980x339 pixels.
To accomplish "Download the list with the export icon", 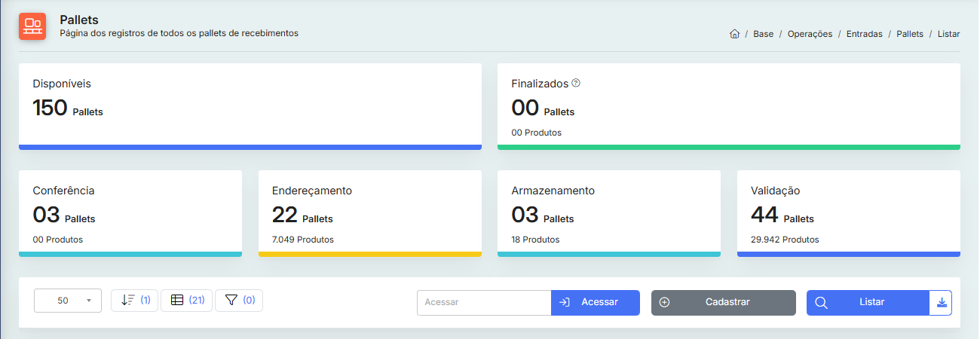I will 941,302.
